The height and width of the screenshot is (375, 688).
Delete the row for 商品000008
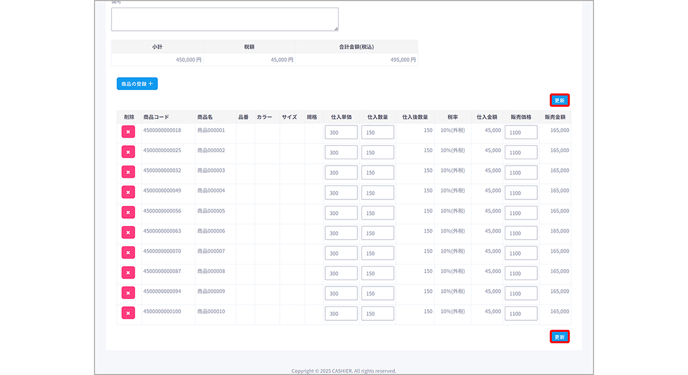(128, 273)
